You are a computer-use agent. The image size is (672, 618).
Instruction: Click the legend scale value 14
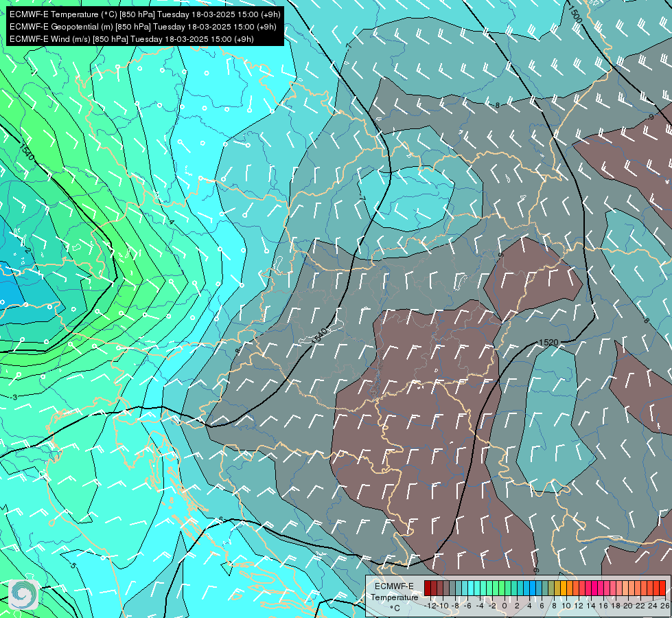point(591,606)
